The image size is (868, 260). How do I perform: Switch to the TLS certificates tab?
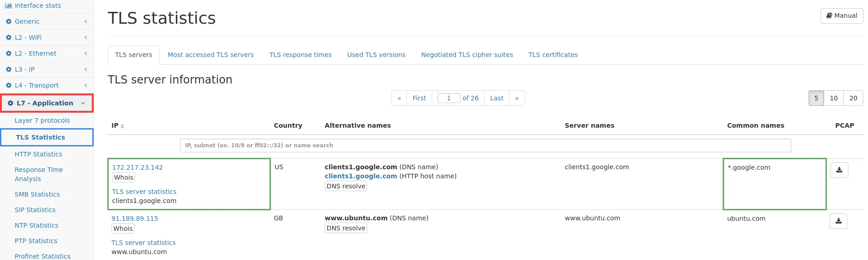pyautogui.click(x=553, y=55)
